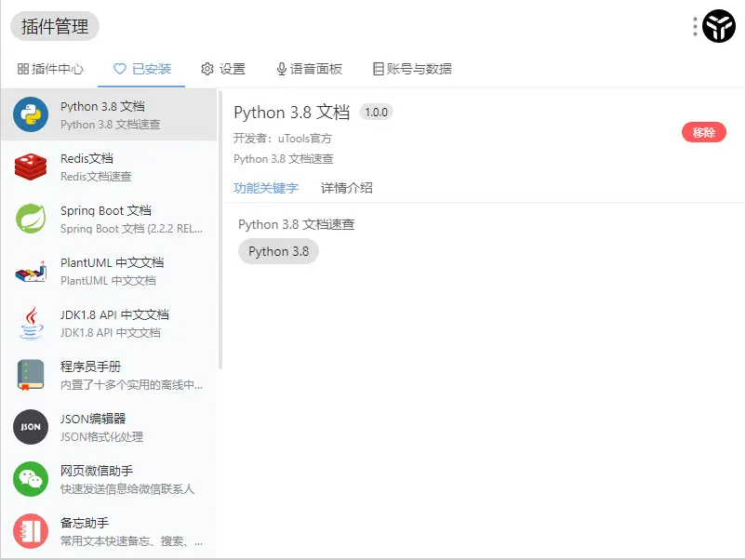Select the JSON编辑器 list title
746x560 pixels.
pyautogui.click(x=93, y=419)
